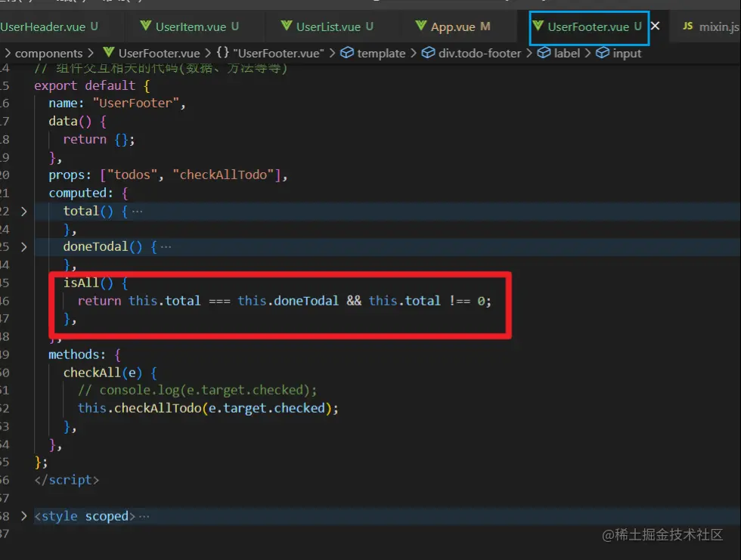741x560 pixels.
Task: Select the template breadcrumb
Action: (x=381, y=54)
